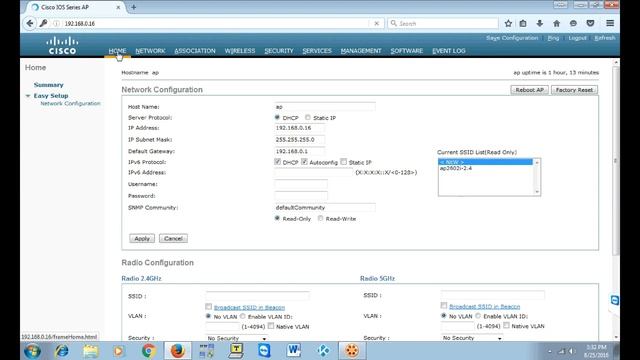The width and height of the screenshot is (640, 360).
Task: Select ap2602i-2.4 in SSID list
Action: (x=456, y=168)
